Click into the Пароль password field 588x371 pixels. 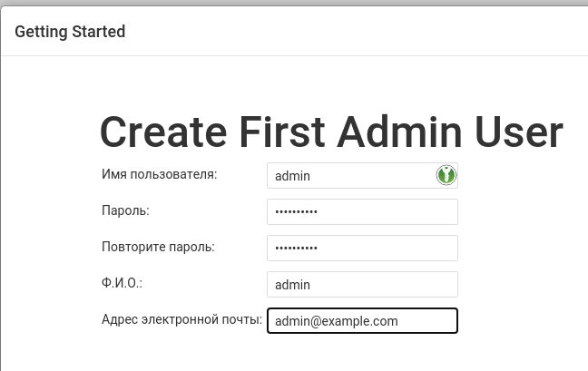362,211
